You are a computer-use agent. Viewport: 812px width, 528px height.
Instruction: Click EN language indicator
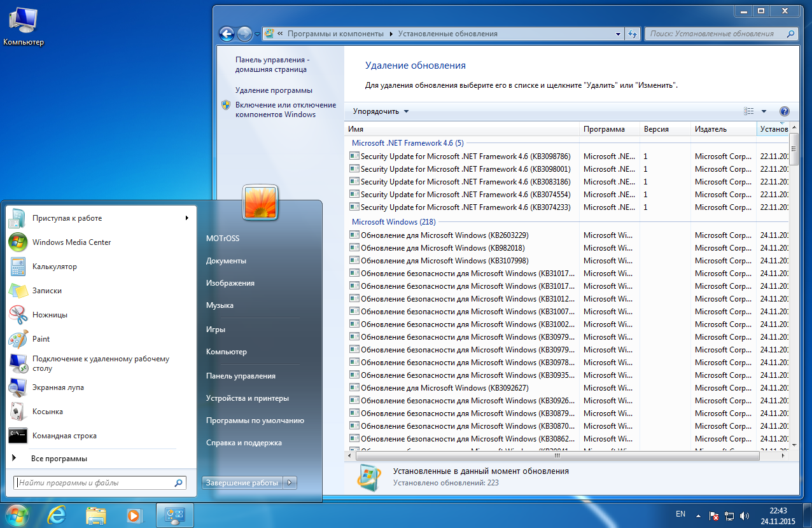pyautogui.click(x=680, y=514)
